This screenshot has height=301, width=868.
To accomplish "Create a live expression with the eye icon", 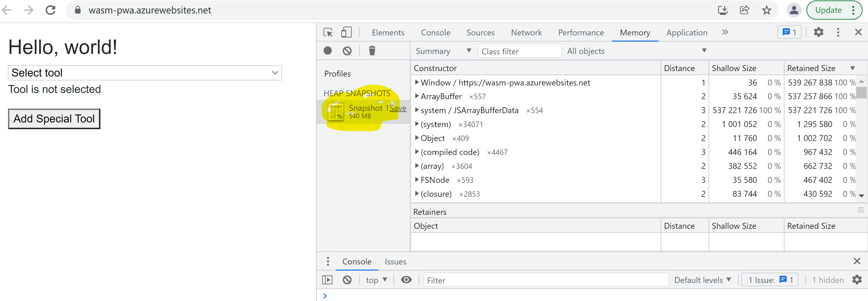I will (x=406, y=280).
